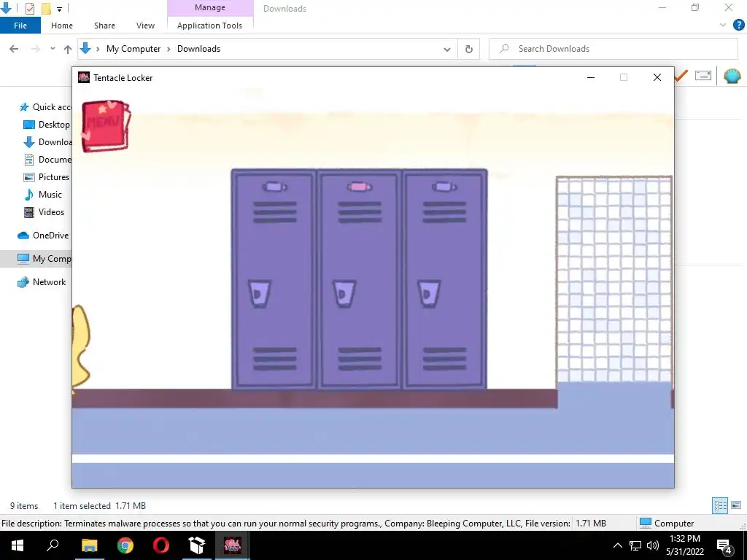Go back in File Explorer
Image resolution: width=747 pixels, height=560 pixels.
[14, 49]
